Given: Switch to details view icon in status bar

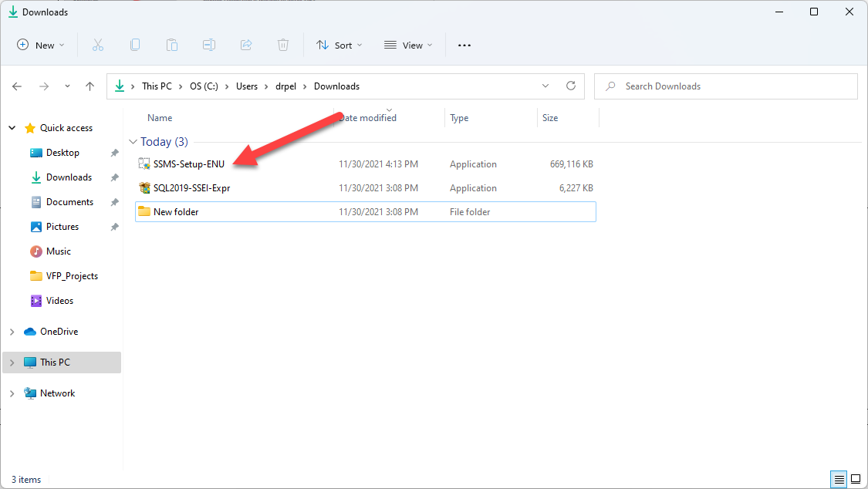Looking at the screenshot, I should click(x=839, y=479).
